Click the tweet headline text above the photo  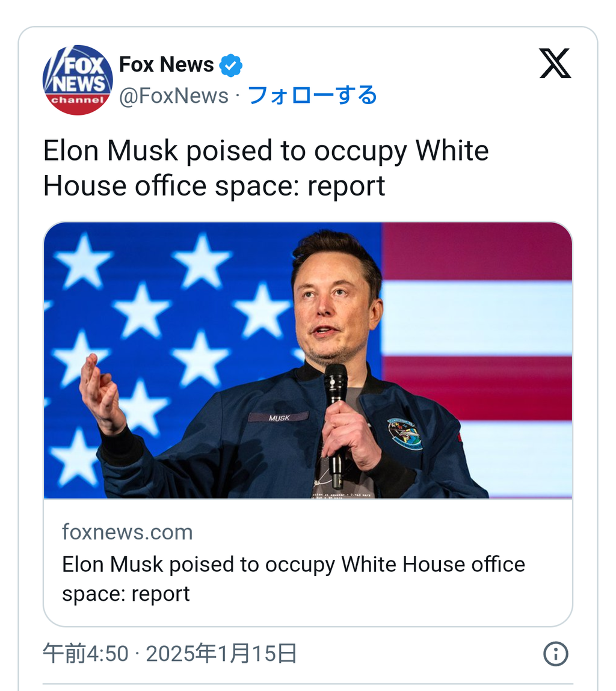(265, 168)
